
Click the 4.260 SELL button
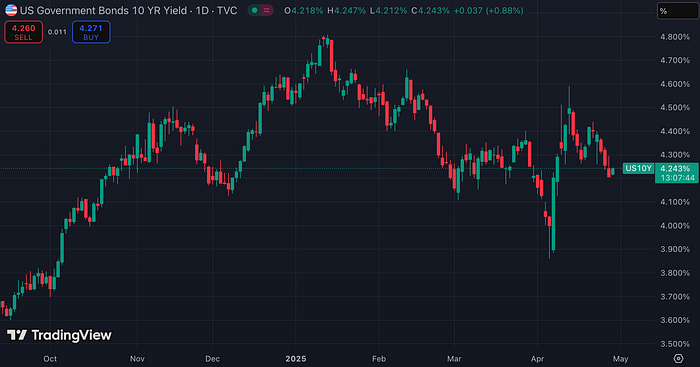click(24, 32)
